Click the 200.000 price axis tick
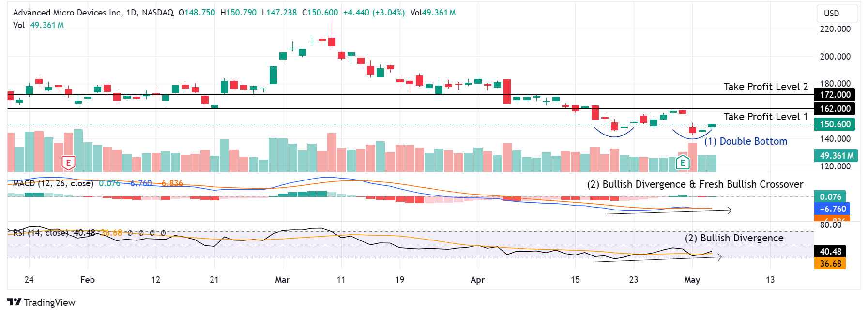 [x=835, y=57]
